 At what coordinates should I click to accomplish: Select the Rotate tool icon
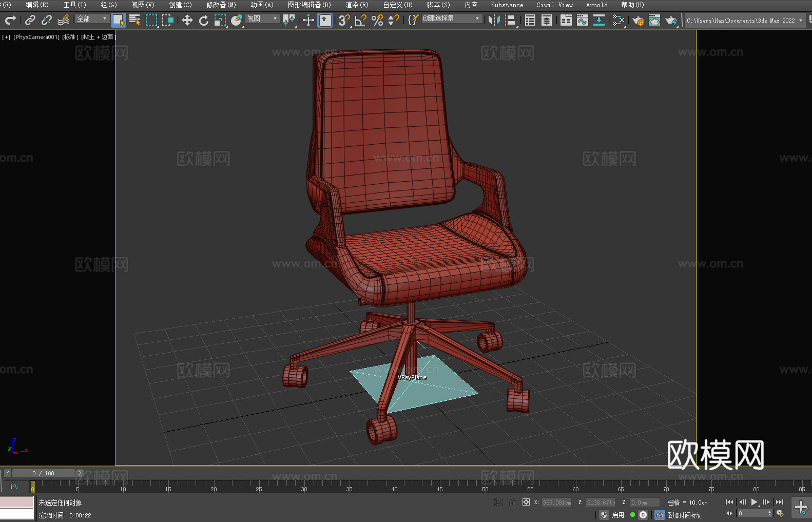pyautogui.click(x=204, y=20)
